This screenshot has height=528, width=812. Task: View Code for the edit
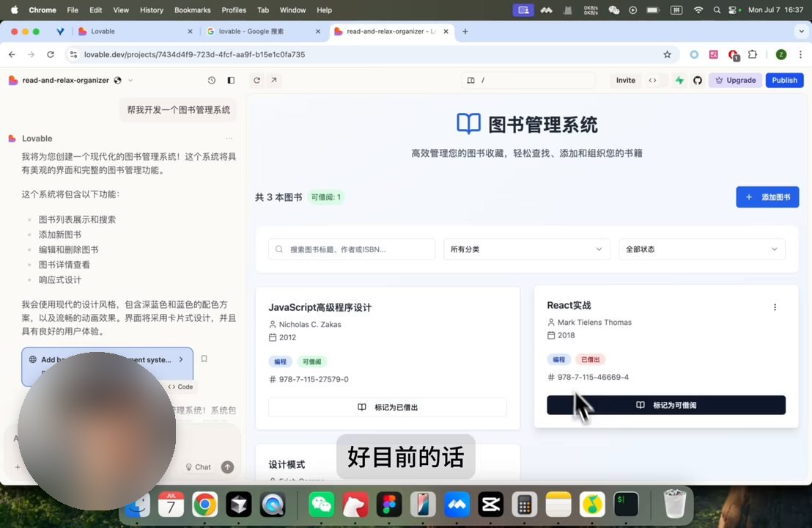(180, 386)
